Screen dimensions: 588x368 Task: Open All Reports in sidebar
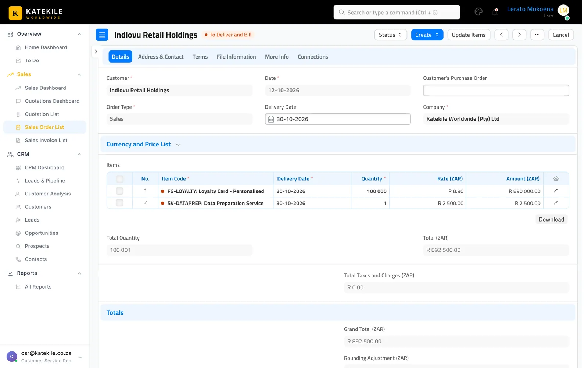click(38, 287)
